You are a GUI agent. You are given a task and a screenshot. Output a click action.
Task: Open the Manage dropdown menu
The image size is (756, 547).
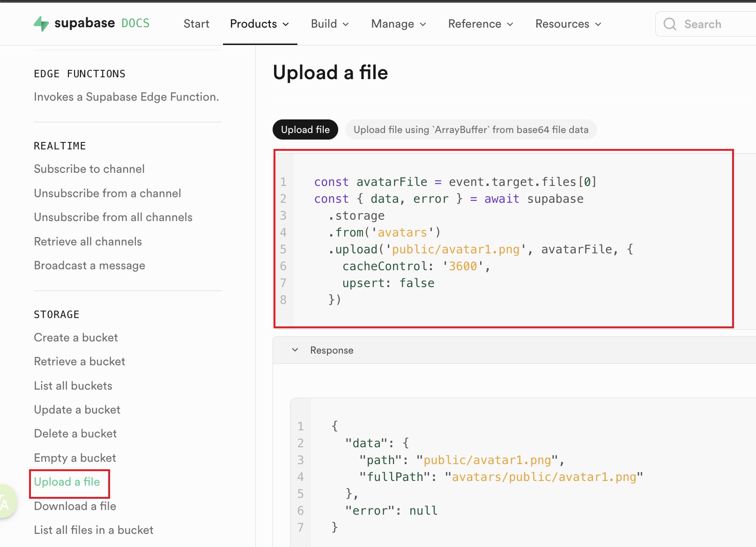coord(399,24)
